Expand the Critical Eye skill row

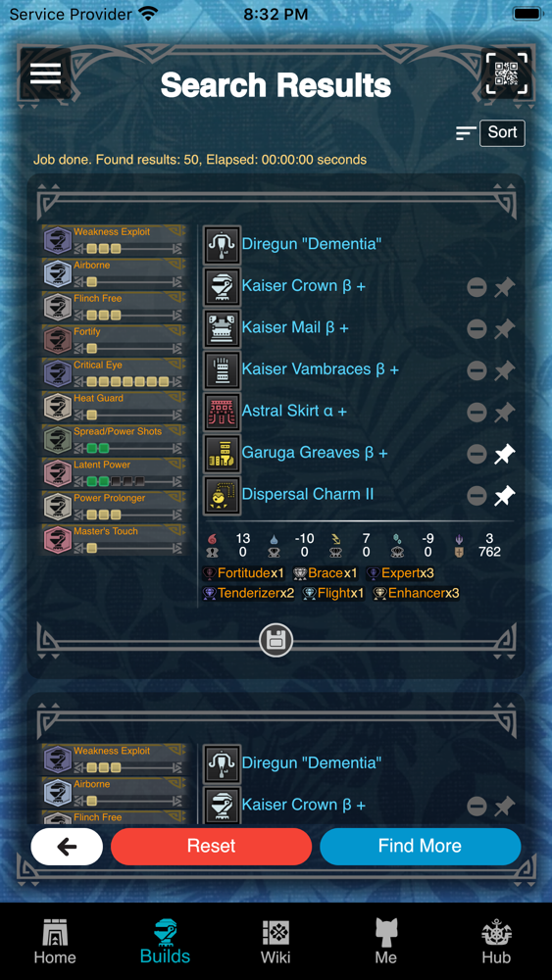(115, 373)
